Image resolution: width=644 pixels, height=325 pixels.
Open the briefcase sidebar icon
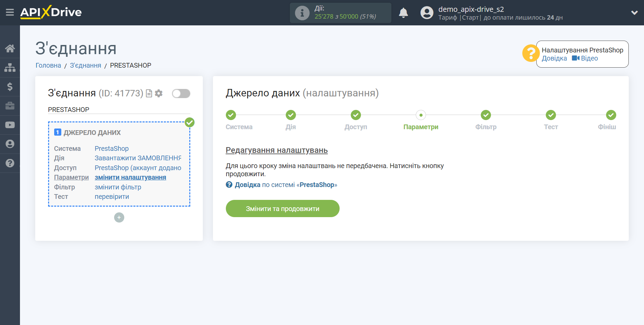[x=10, y=106]
